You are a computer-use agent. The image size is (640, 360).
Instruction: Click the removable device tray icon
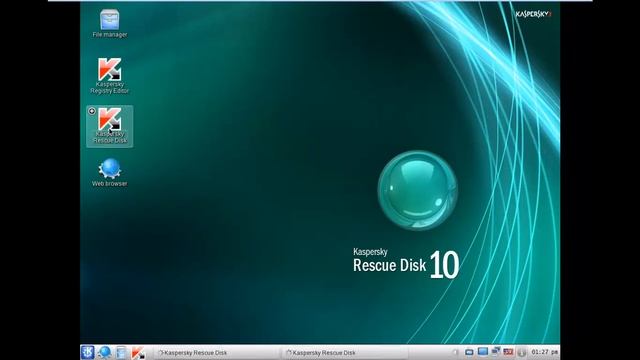pyautogui.click(x=469, y=352)
